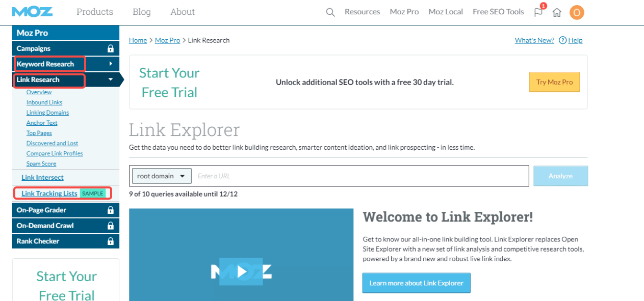Select Keyword Research sidebar item
This screenshot has width=644, height=301.
(66, 64)
